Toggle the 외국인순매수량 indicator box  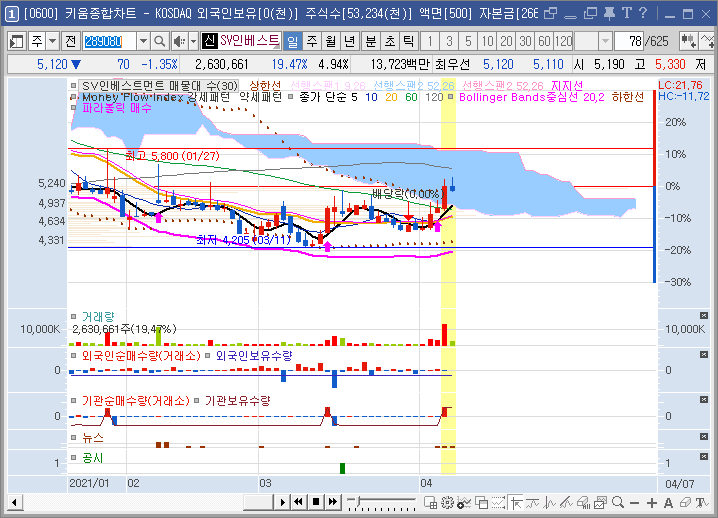tap(73, 355)
